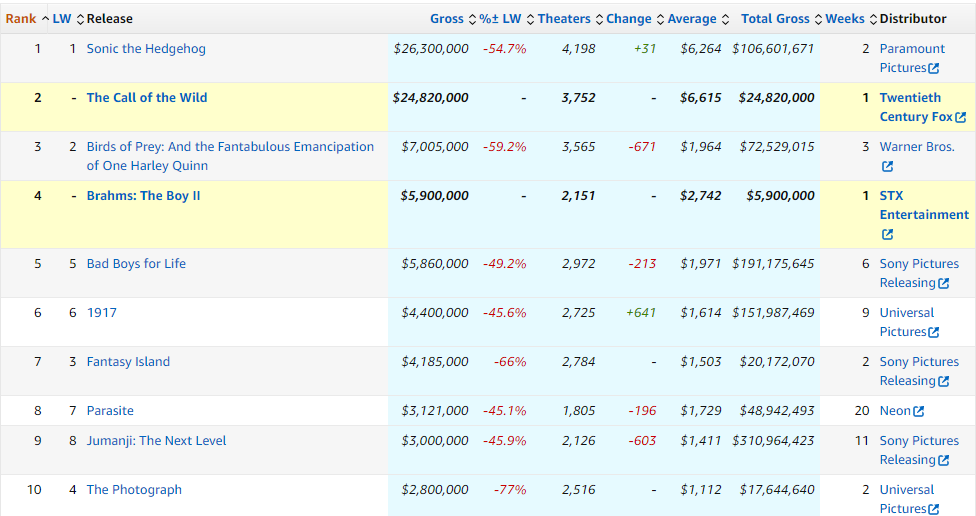Click external link icon under STX Entertainment
This screenshot has width=976, height=516.
coord(887,235)
